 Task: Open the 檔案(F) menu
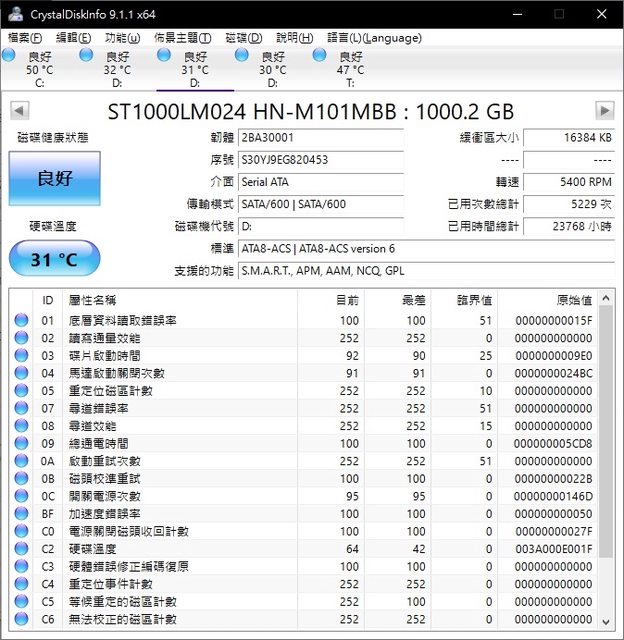point(25,38)
